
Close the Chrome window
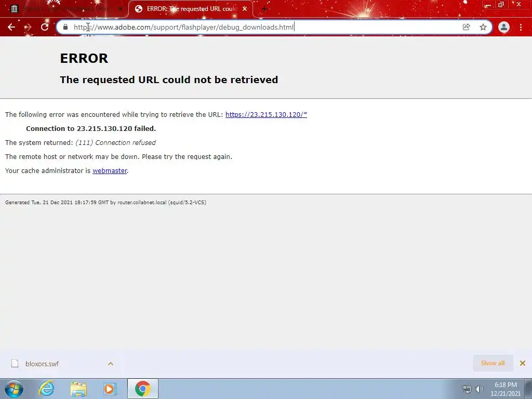point(519,5)
